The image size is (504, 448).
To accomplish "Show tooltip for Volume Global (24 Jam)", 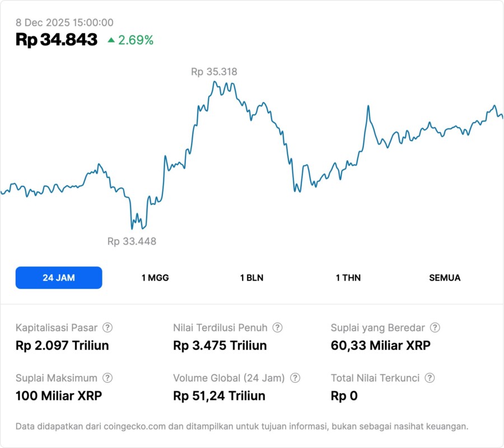I will pyautogui.click(x=295, y=378).
